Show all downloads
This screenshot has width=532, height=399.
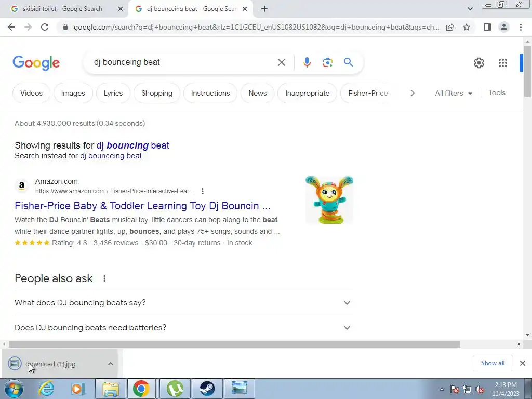(493, 363)
